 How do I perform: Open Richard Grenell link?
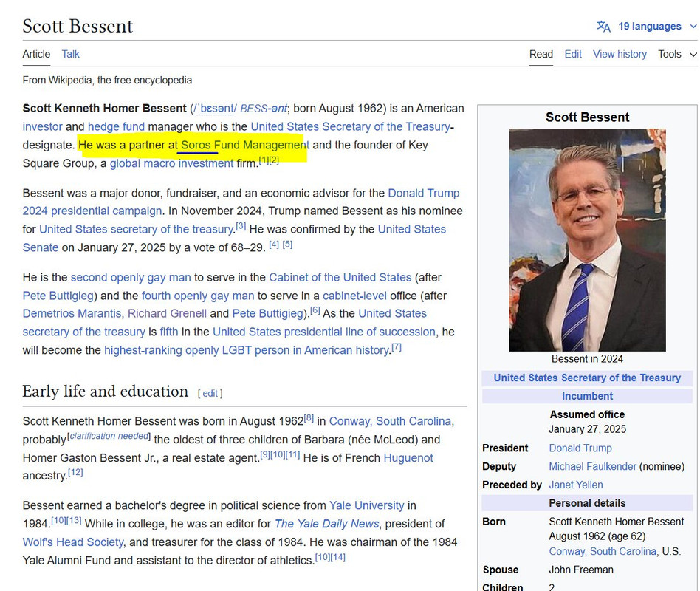click(167, 313)
